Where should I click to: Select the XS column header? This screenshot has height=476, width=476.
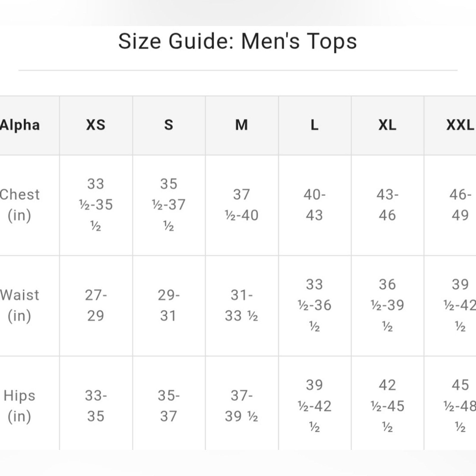96,125
